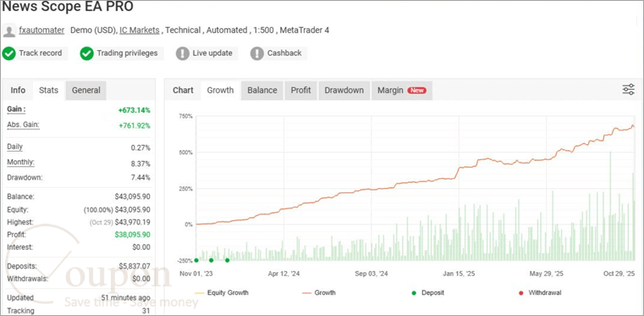Click the +673.14% gain value
This screenshot has width=644, height=316.
[x=135, y=110]
